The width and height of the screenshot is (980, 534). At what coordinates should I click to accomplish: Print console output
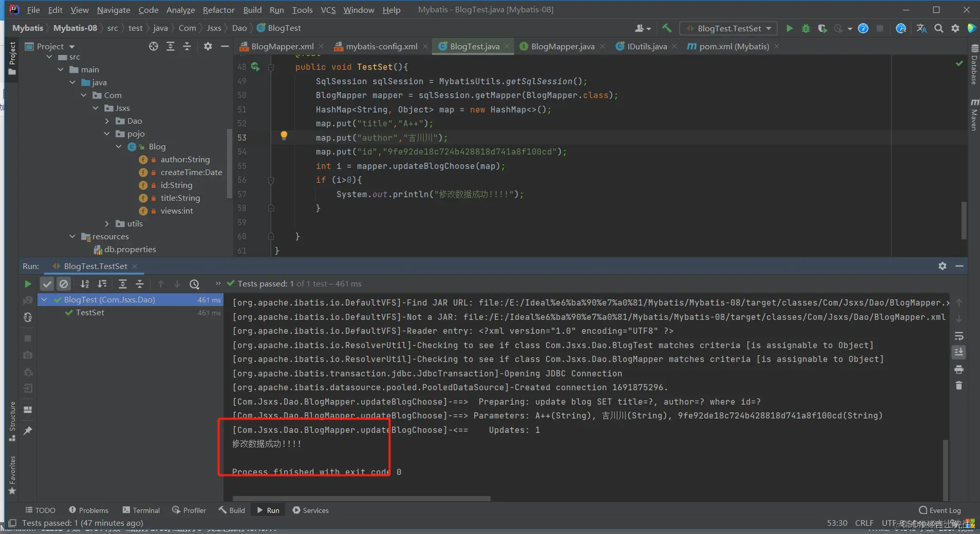959,370
